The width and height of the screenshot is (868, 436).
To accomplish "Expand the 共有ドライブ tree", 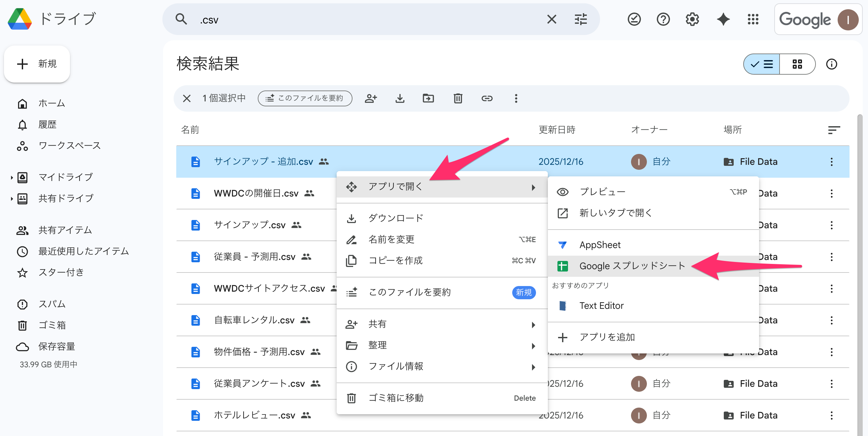I will pos(12,199).
